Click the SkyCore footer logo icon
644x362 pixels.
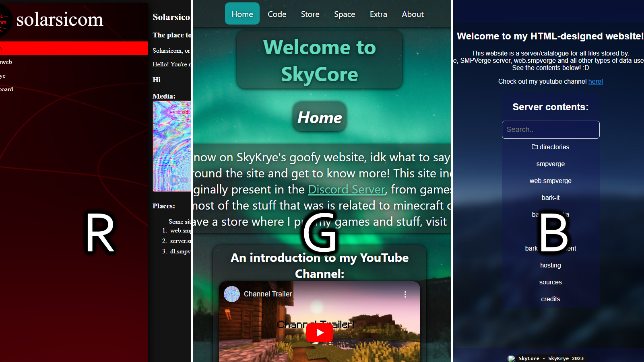coord(511,358)
